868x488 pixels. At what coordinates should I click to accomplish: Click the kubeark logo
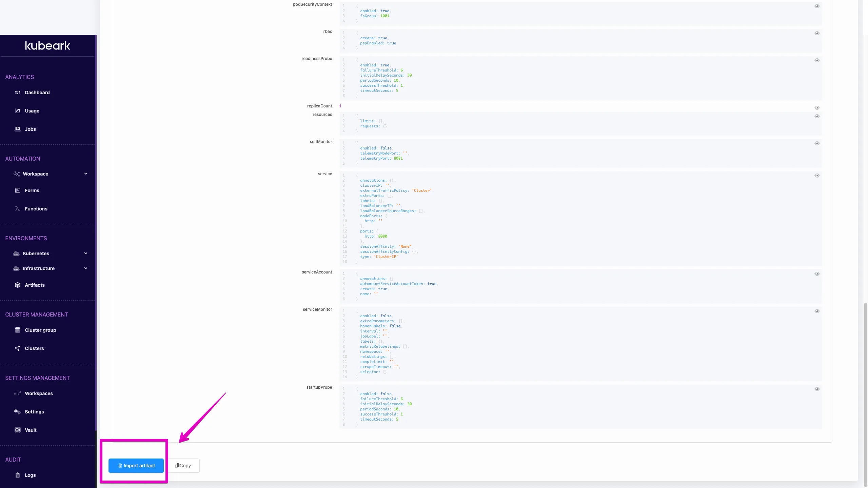47,46
